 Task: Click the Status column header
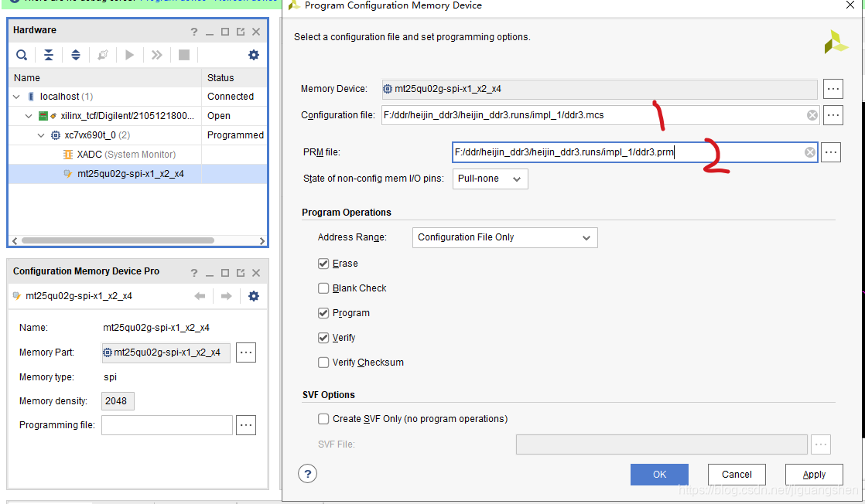234,78
